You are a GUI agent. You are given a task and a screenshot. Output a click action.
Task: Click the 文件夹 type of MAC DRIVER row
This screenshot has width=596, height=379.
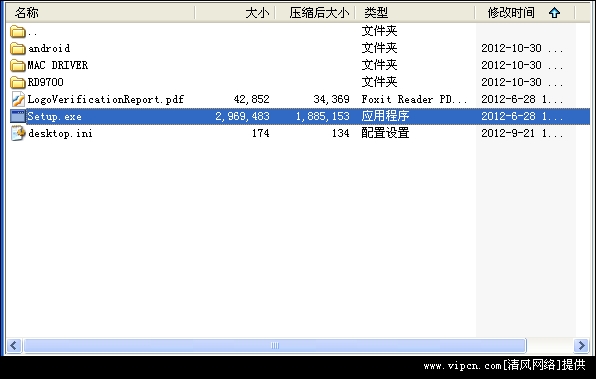tap(379, 65)
